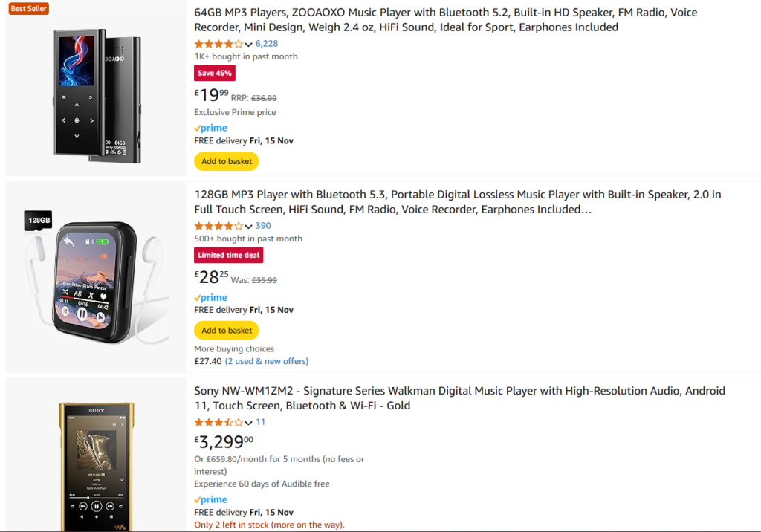This screenshot has height=532, width=761.
Task: Add the 64GB ZOOAOXO player to basket
Action: point(227,161)
